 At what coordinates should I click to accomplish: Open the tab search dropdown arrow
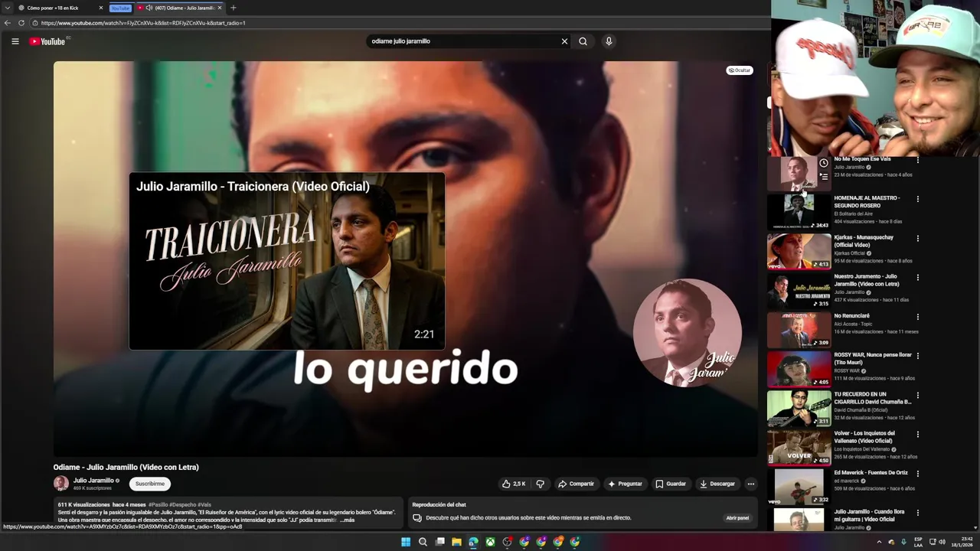pyautogui.click(x=7, y=8)
